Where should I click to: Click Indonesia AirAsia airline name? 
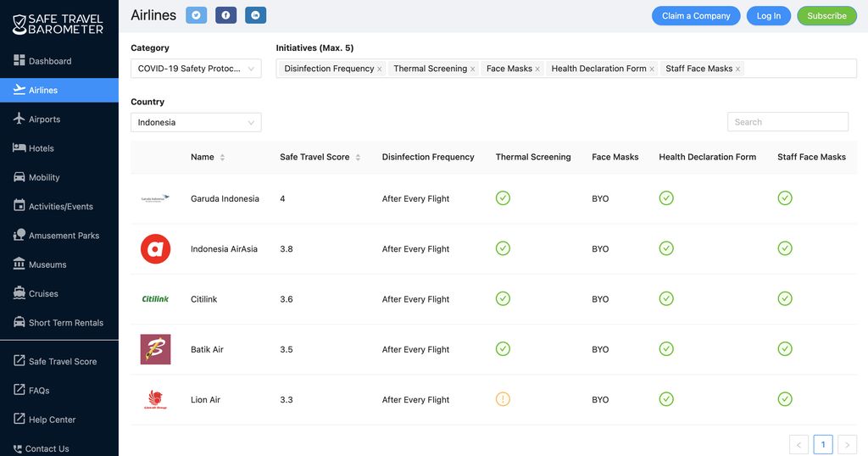(224, 249)
